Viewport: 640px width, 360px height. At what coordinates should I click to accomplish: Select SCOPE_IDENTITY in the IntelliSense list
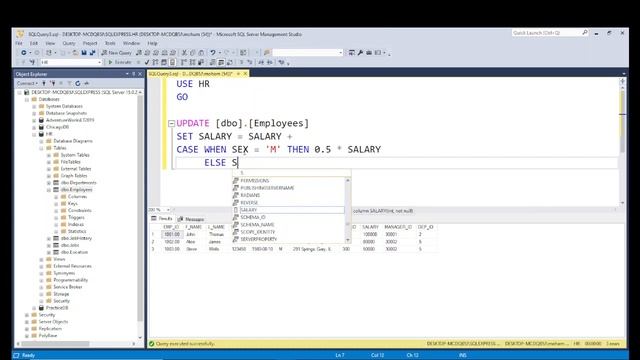(289, 232)
